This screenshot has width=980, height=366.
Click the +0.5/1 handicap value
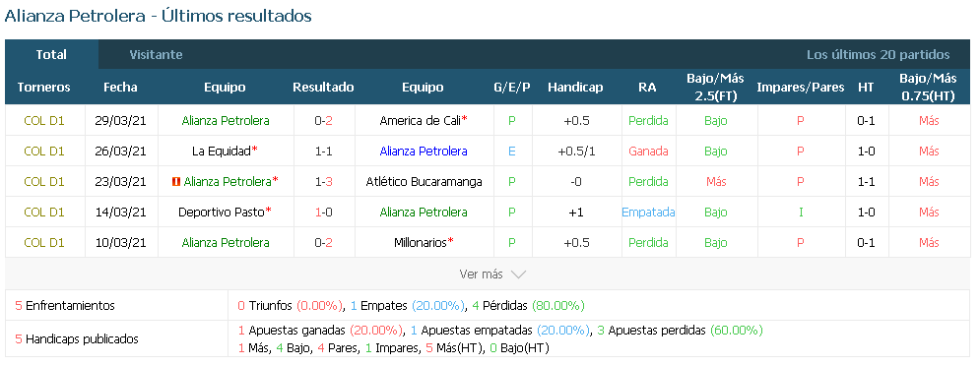(x=575, y=152)
